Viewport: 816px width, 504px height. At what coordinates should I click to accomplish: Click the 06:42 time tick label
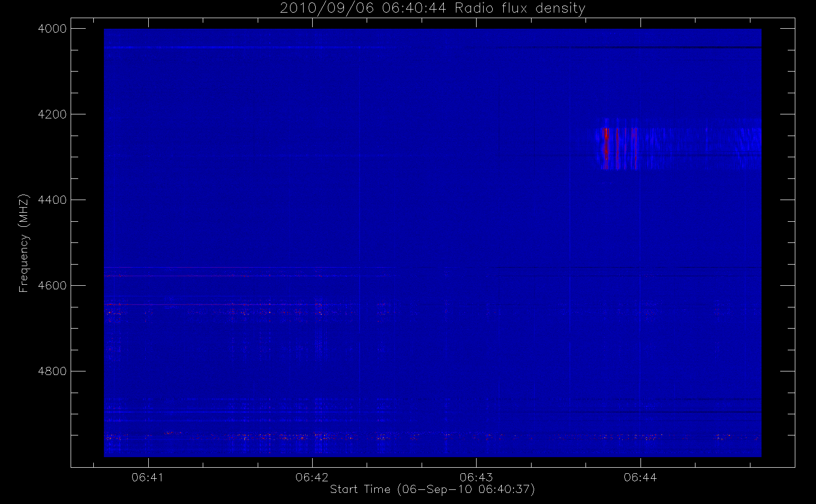[x=312, y=477]
